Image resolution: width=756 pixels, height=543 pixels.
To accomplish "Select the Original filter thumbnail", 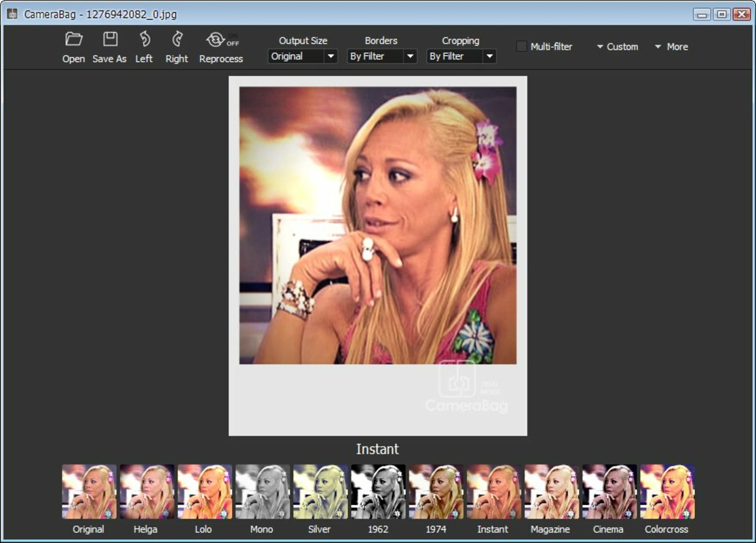I will (89, 491).
